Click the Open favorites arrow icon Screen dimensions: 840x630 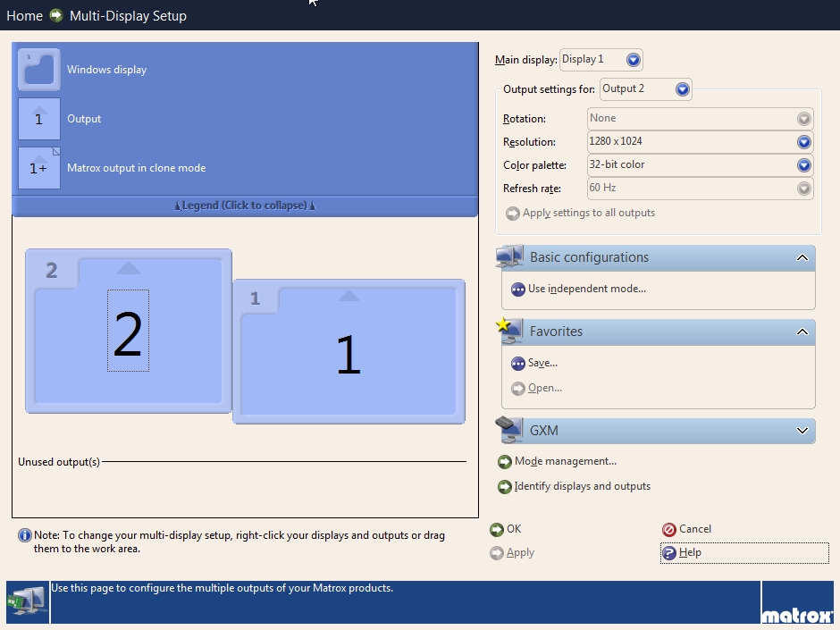[518, 389]
